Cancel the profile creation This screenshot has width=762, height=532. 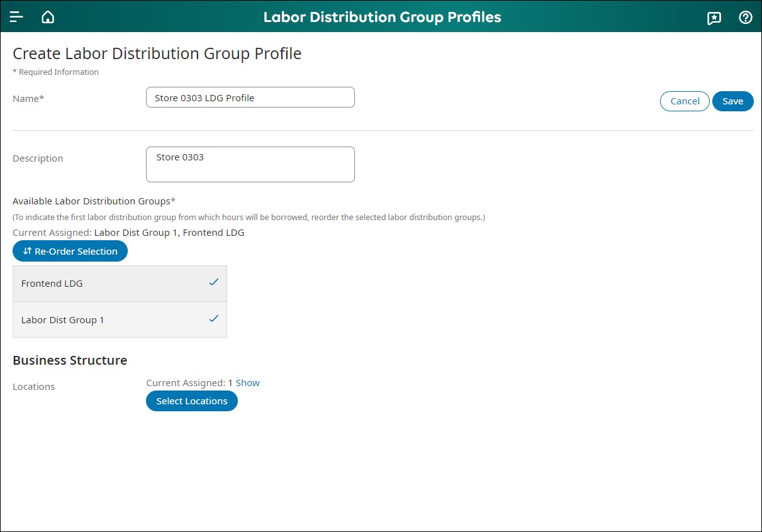point(685,101)
